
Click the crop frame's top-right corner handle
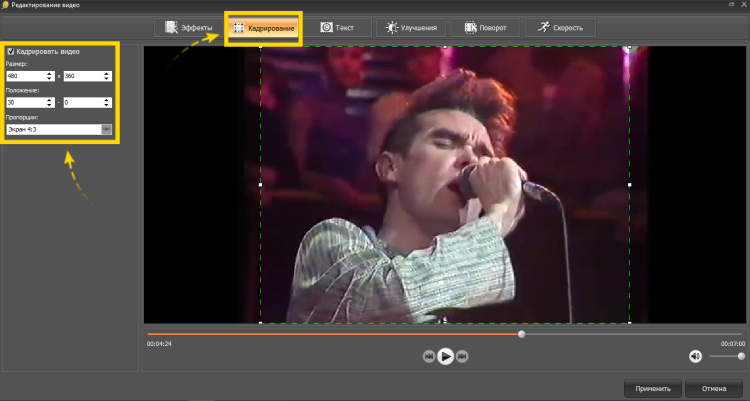point(629,47)
